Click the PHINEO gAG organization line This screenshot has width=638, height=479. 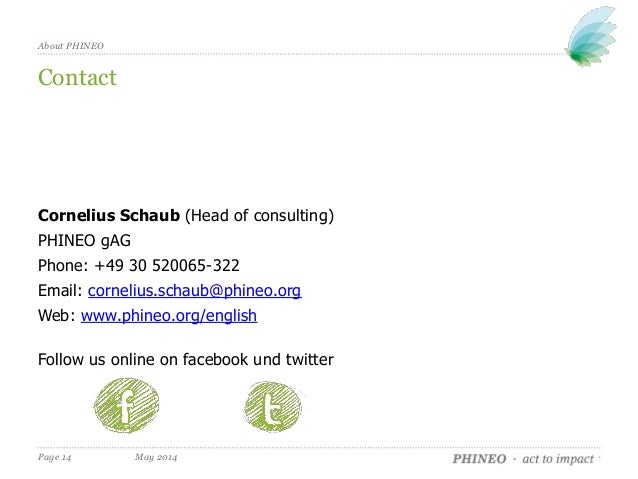(84, 241)
